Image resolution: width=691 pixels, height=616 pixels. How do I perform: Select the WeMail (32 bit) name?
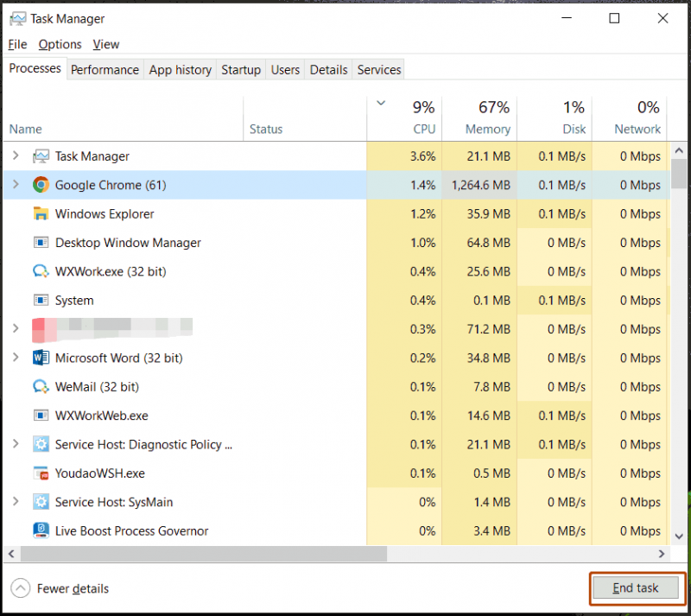click(97, 387)
